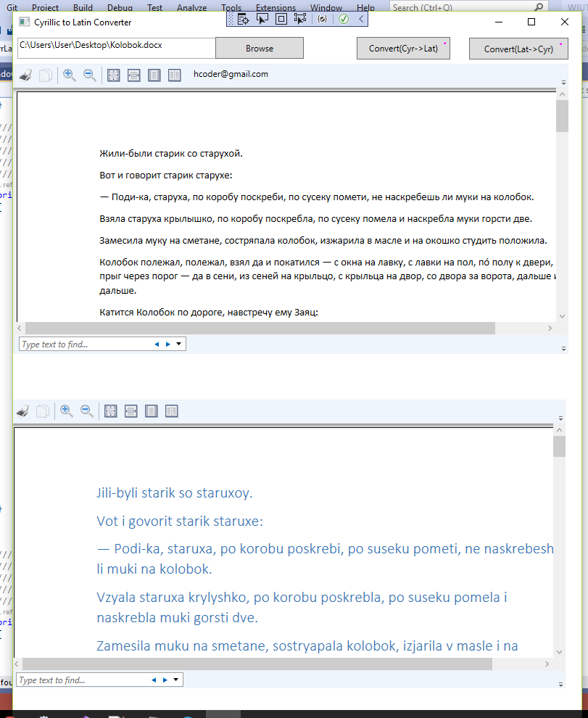
Task: Open the Window menu in Visual Studio
Action: (x=326, y=7)
